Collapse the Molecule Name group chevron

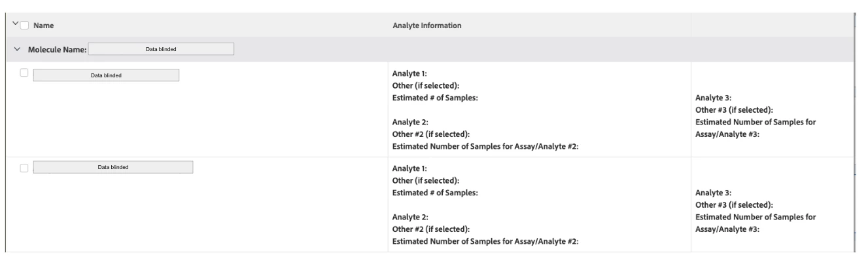point(16,49)
